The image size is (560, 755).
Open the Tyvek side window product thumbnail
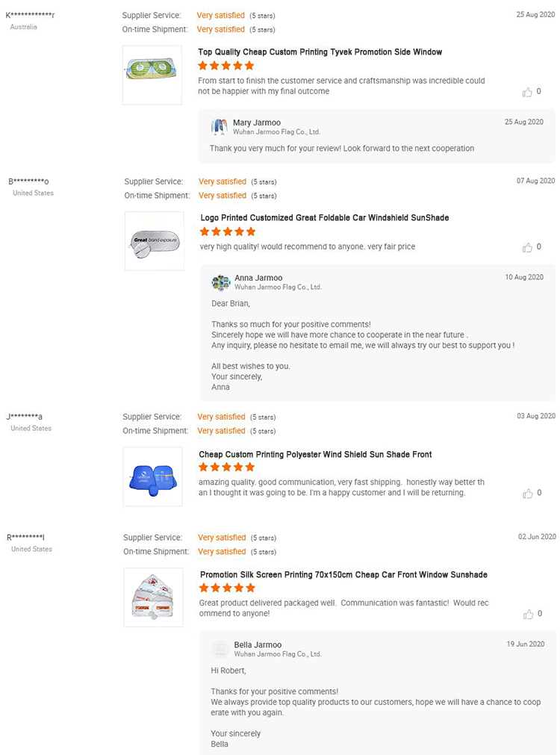(x=152, y=75)
